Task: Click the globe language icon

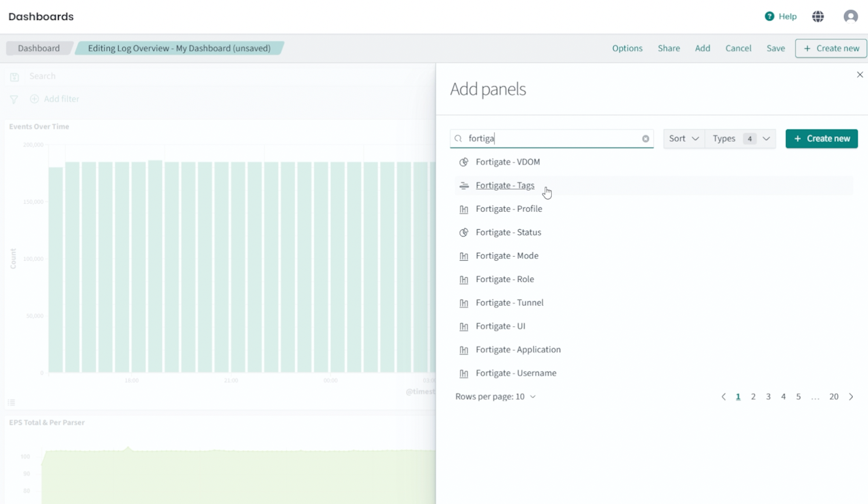Action: pos(818,16)
